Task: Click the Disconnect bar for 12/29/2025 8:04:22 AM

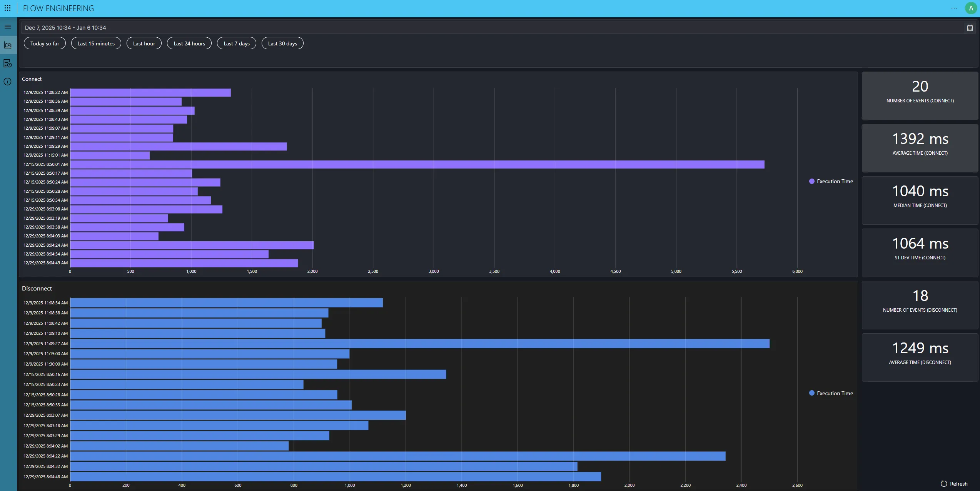Action: pyautogui.click(x=398, y=456)
